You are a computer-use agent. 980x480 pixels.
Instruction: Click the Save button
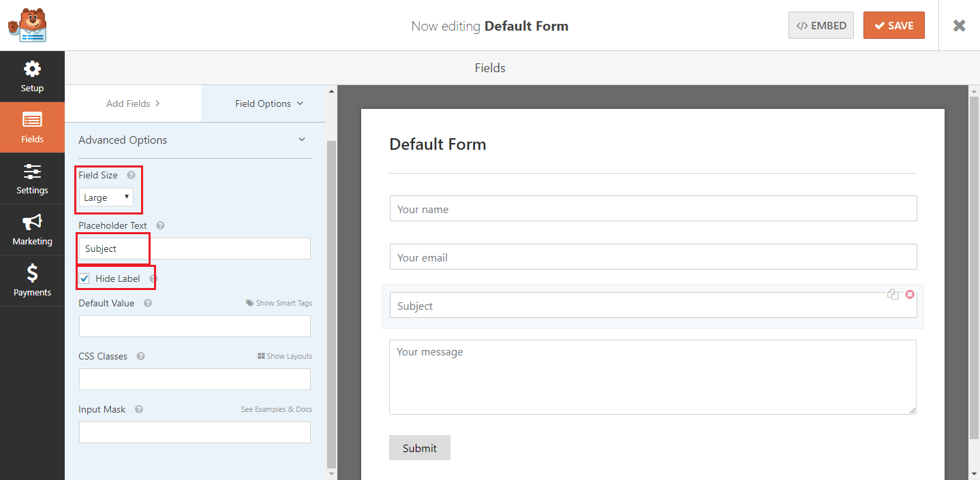coord(893,25)
